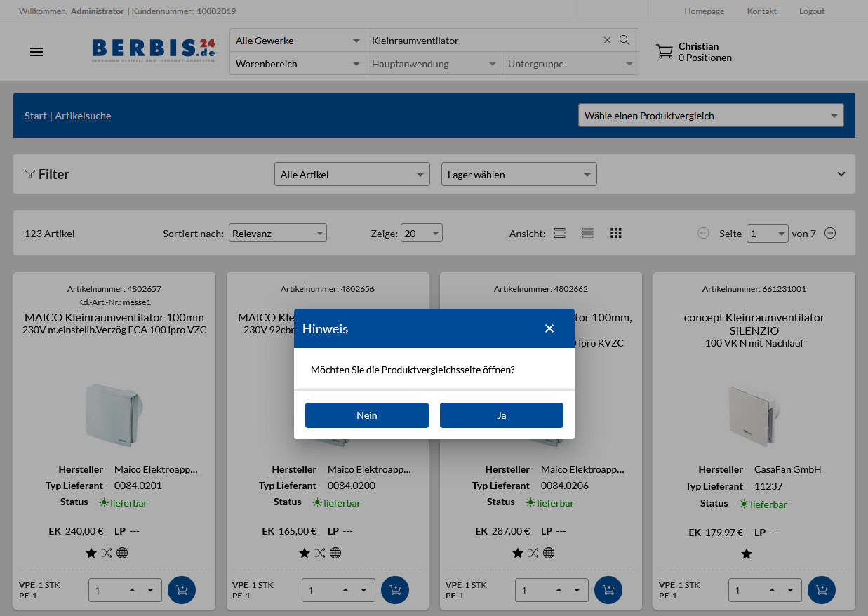Open the Seite page number dropdown
Image resolution: width=868 pixels, height=616 pixels.
click(x=767, y=233)
